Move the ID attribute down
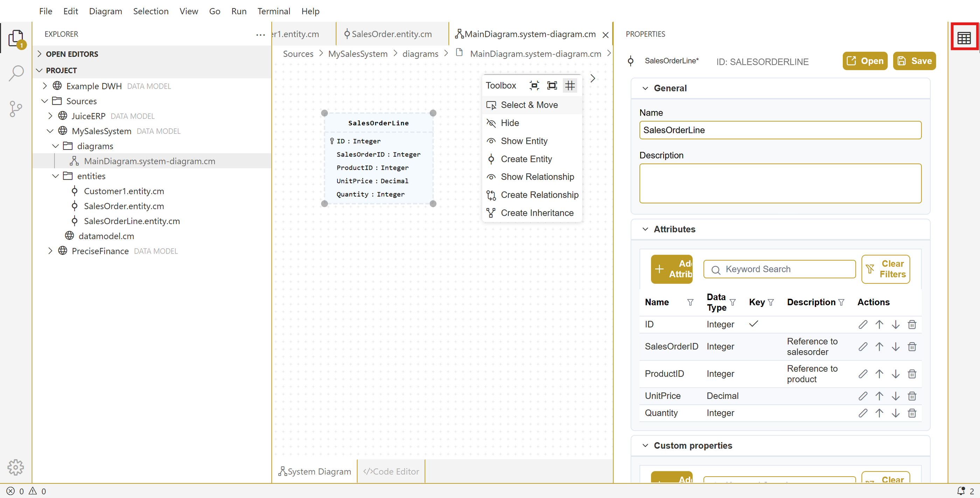This screenshot has height=498, width=980. coord(895,324)
